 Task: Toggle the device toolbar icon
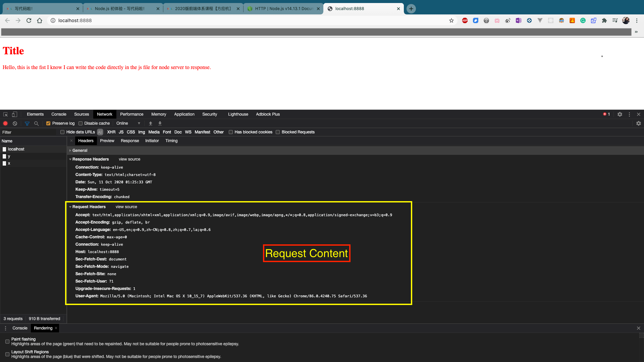[x=14, y=114]
